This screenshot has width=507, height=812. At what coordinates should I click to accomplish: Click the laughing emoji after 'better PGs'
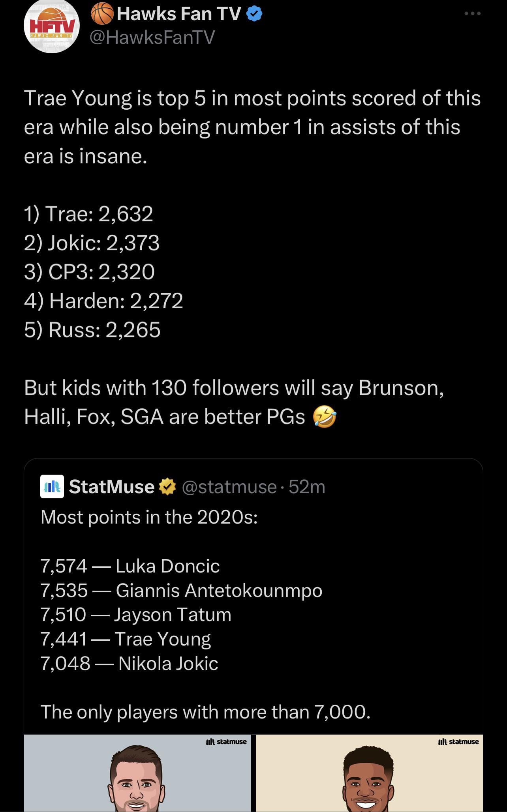(x=325, y=417)
